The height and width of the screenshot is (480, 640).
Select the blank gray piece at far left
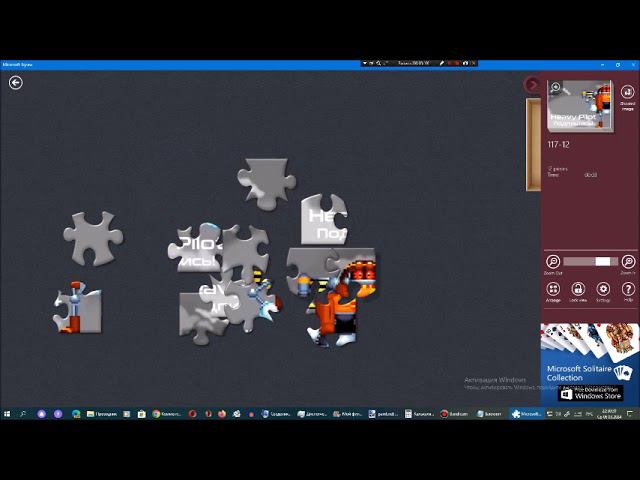(93, 238)
